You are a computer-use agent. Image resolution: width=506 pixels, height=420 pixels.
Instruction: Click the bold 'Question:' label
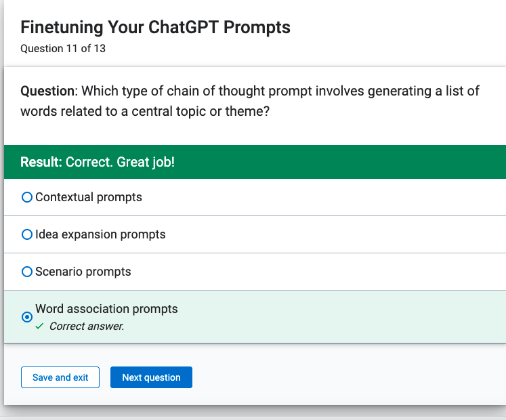(49, 91)
